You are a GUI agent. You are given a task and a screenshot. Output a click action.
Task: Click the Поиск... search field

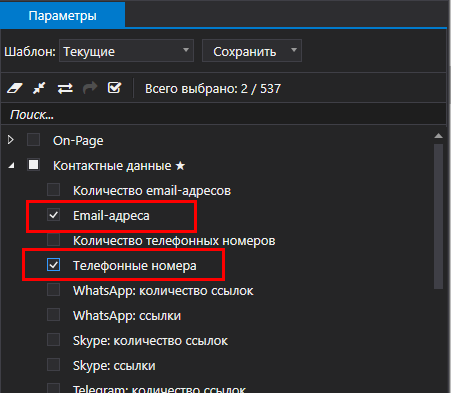[223, 115]
